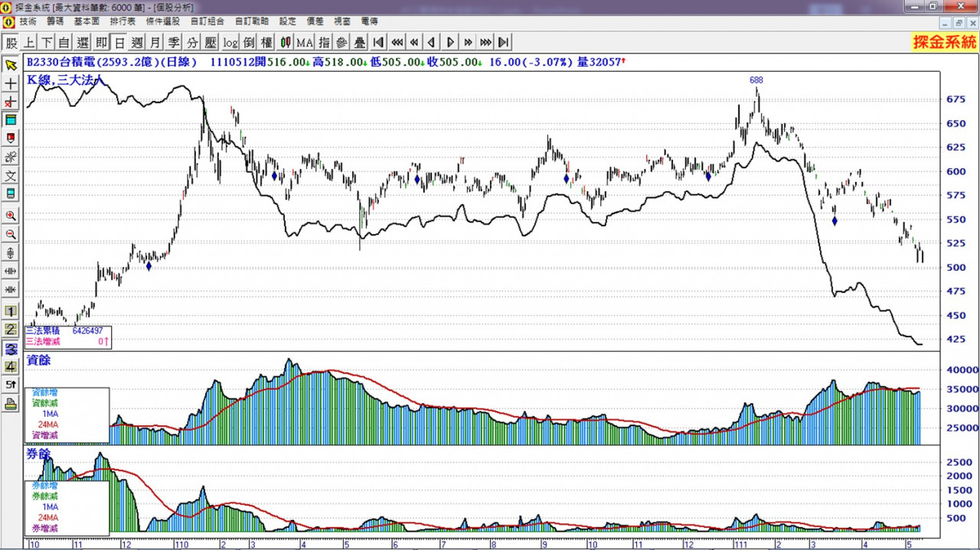The image size is (980, 550).
Task: Select the crosshair cursor tool
Action: coord(11,83)
